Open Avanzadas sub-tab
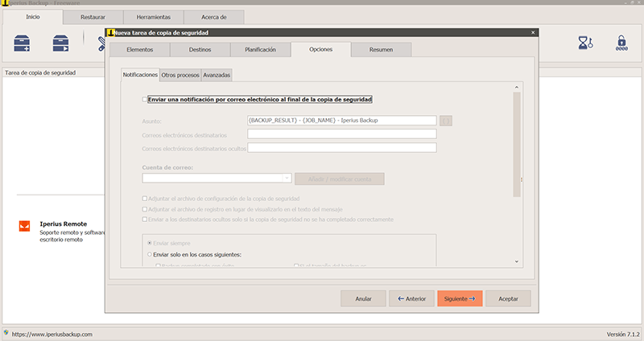644x341 pixels. pyautogui.click(x=217, y=75)
